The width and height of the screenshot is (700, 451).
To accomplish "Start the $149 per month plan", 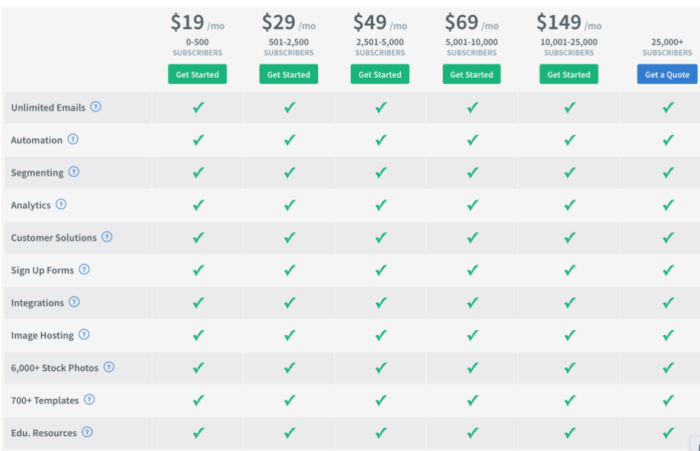I will [569, 74].
